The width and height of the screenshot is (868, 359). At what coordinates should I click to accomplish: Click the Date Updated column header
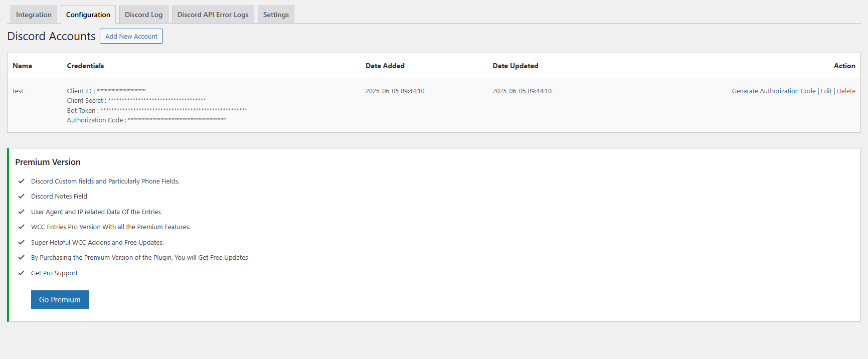[x=515, y=66]
